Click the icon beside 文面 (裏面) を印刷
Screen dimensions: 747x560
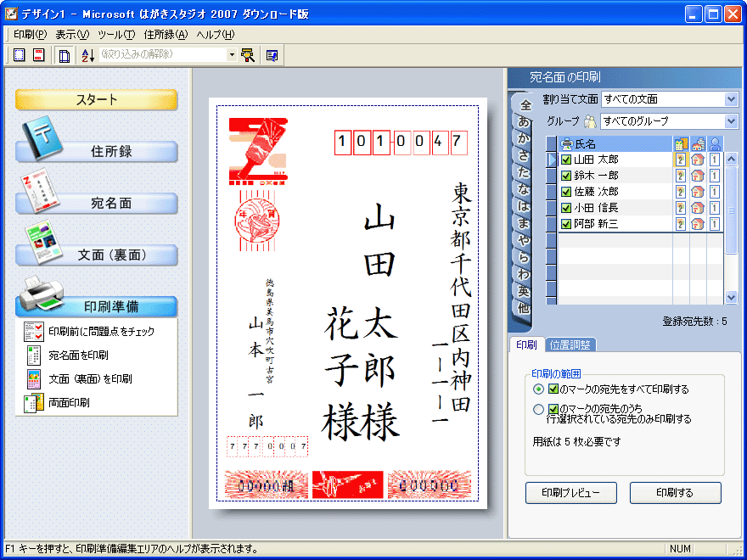(34, 379)
